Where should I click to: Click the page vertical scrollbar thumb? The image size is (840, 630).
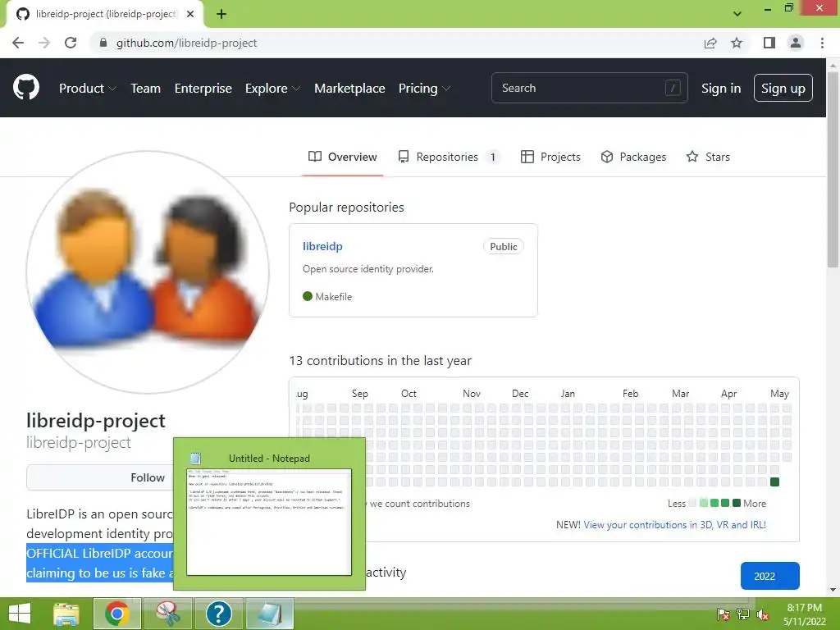click(x=833, y=169)
